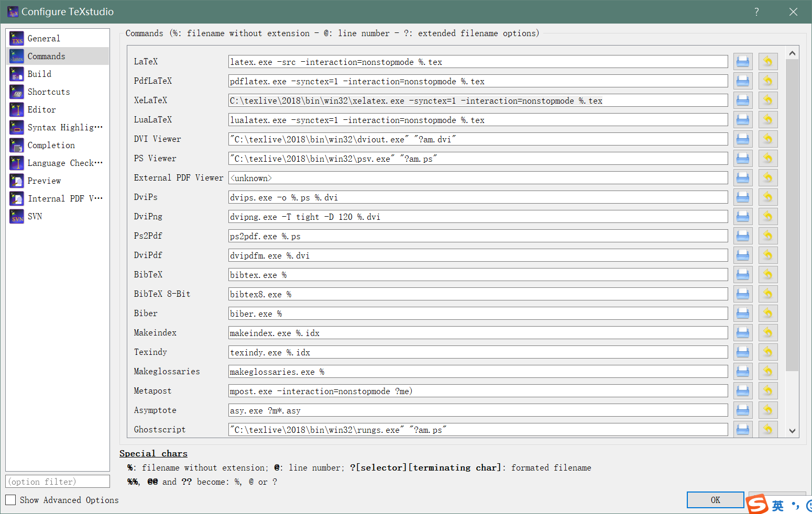Open help with the question mark button

click(756, 11)
